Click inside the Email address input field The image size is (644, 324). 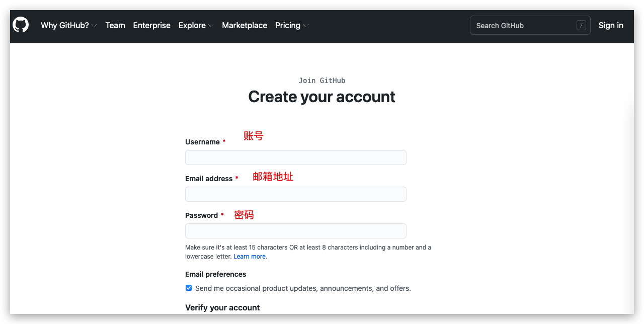295,194
